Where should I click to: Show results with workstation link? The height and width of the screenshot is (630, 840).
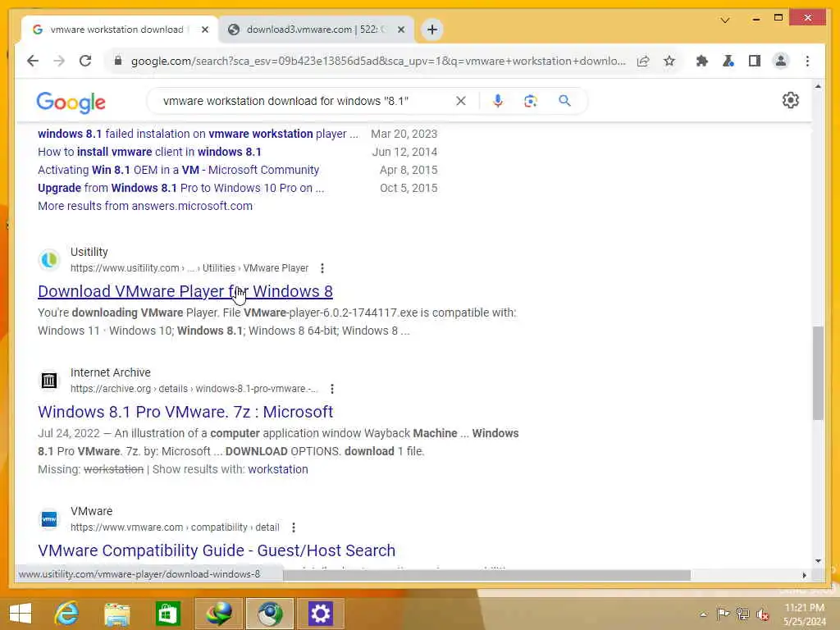(278, 469)
